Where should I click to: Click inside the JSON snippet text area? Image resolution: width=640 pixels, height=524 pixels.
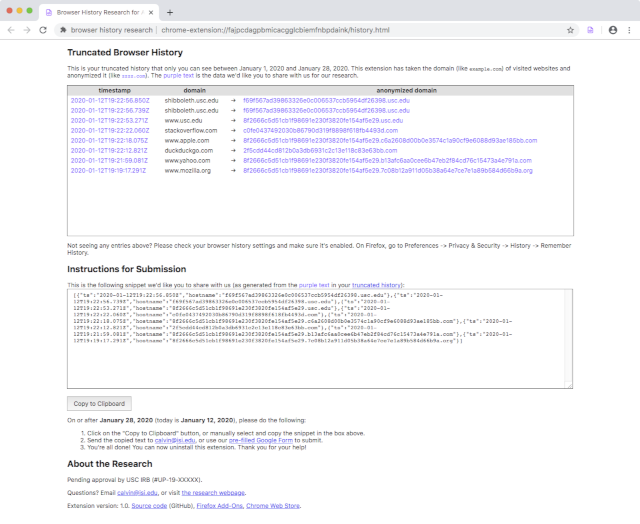pyautogui.click(x=320, y=339)
